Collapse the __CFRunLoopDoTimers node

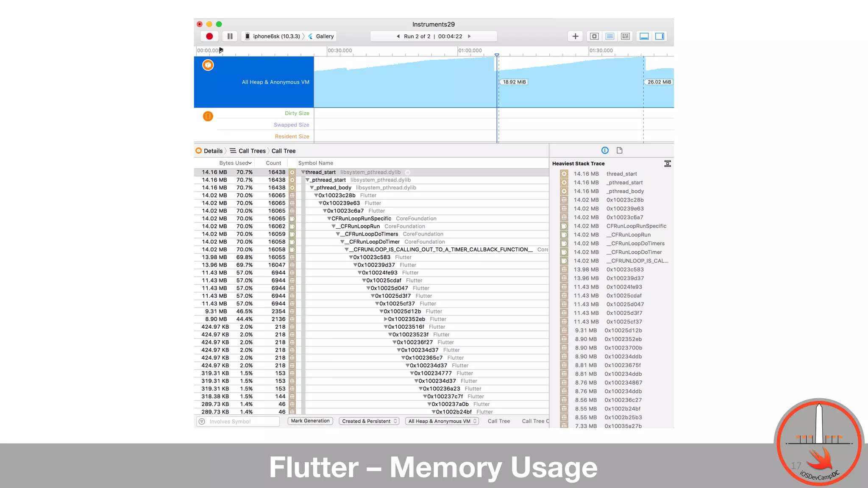[x=338, y=234]
